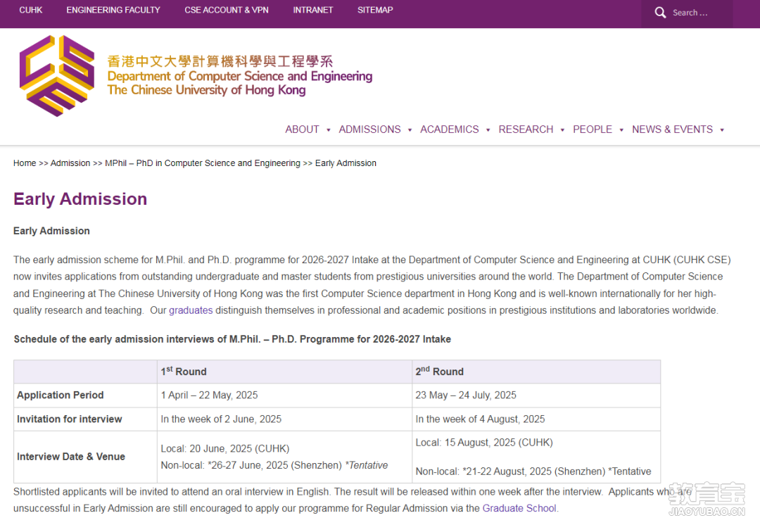760x532 pixels.
Task: Open CSE Account & VPN link
Action: (x=227, y=10)
